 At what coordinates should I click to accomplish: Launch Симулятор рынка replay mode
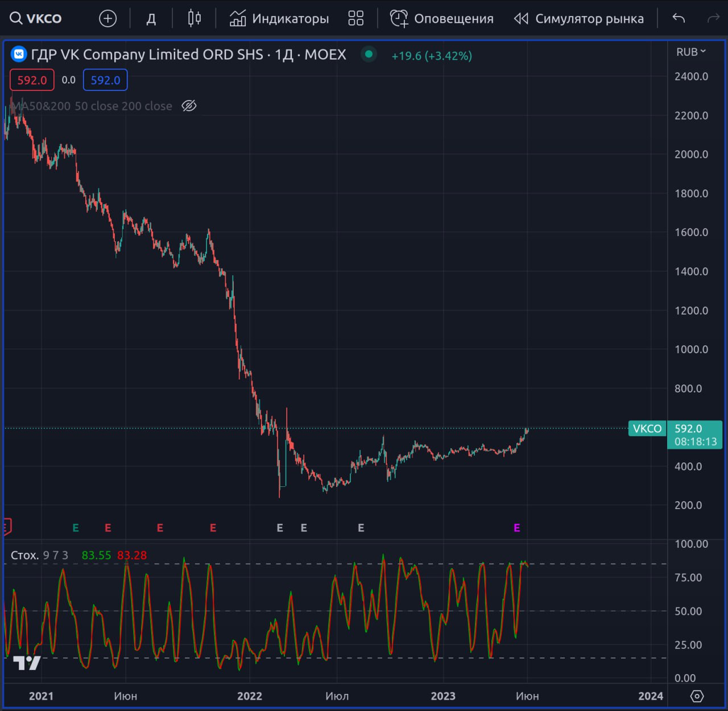[x=579, y=18]
